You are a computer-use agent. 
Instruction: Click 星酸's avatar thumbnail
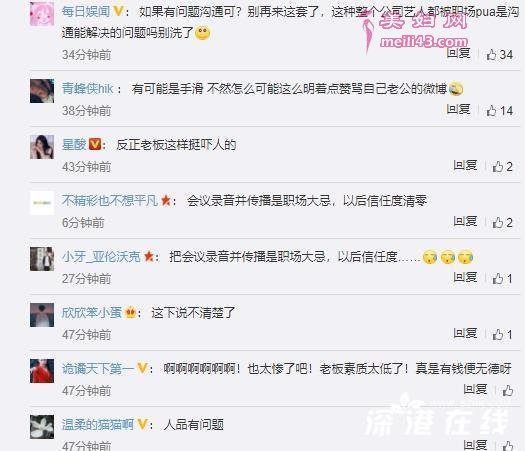point(42,147)
